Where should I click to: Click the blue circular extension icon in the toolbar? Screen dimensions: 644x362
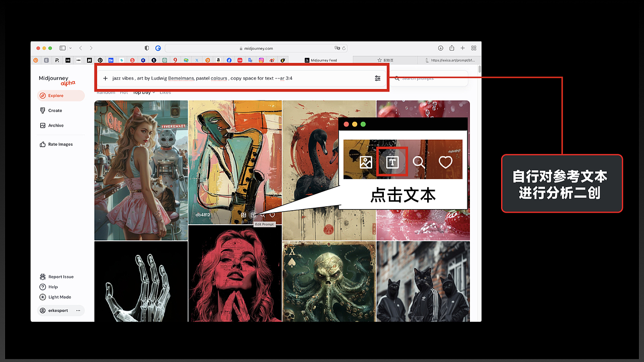158,48
